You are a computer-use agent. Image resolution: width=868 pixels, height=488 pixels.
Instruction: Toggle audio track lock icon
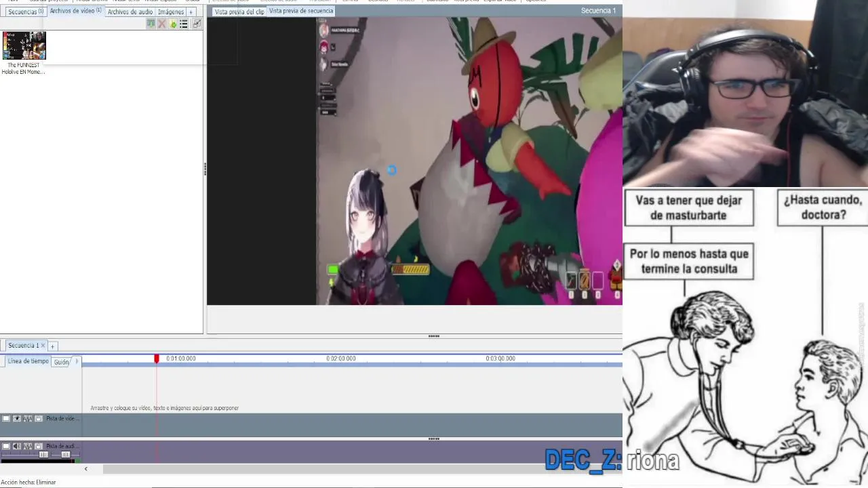pyautogui.click(x=39, y=446)
